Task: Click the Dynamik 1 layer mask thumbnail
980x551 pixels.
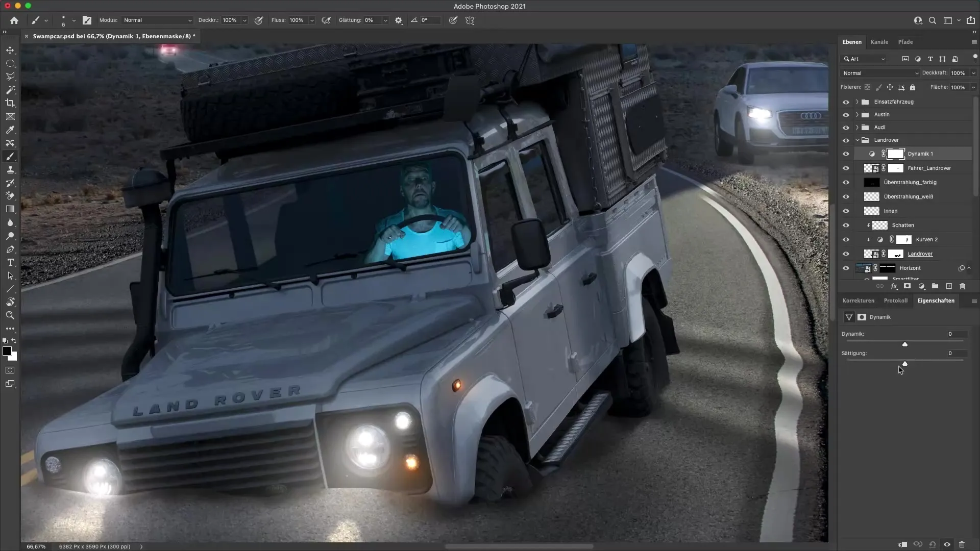Action: tap(896, 154)
